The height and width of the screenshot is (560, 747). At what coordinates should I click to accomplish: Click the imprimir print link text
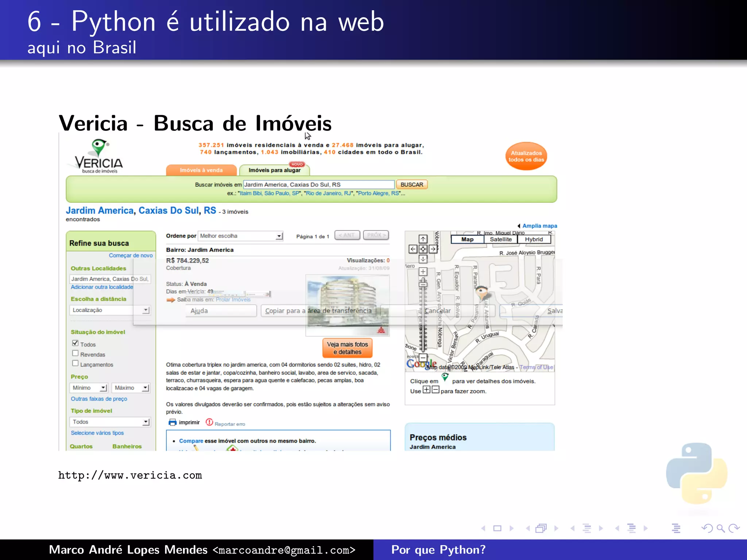click(x=189, y=423)
